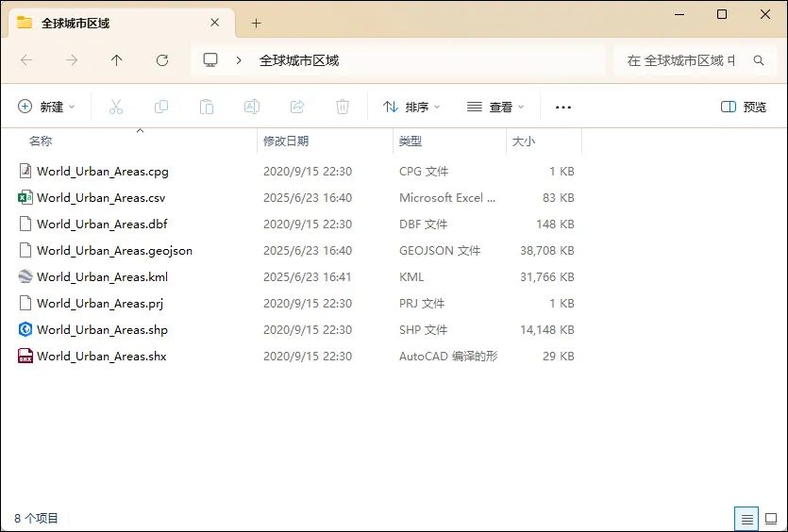Switch to details view in status bar
Screen dimensions: 788x532
point(746,519)
